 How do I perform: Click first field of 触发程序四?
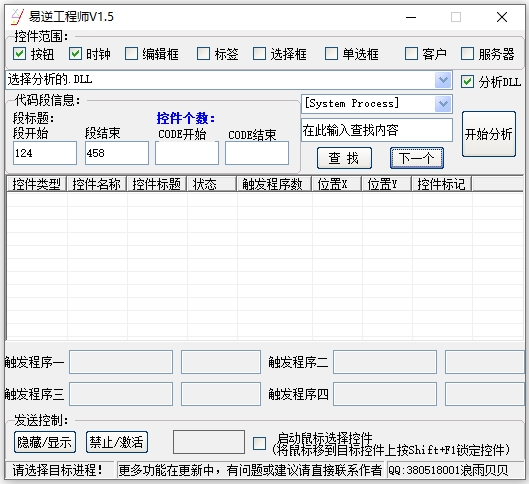pyautogui.click(x=385, y=394)
